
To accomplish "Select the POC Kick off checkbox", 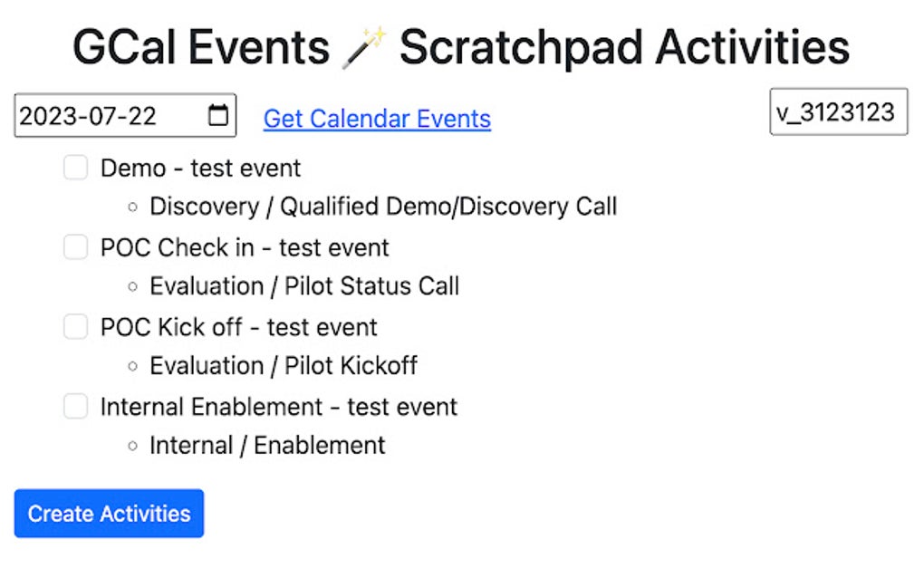I will [x=76, y=326].
